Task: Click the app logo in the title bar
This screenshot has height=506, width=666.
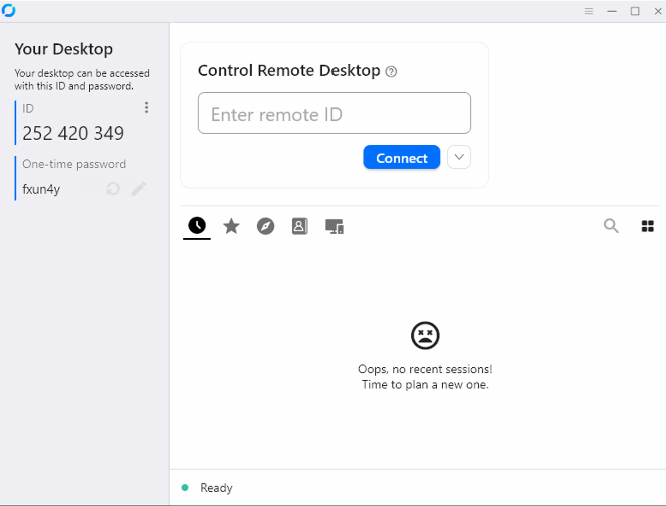Action: 9,10
